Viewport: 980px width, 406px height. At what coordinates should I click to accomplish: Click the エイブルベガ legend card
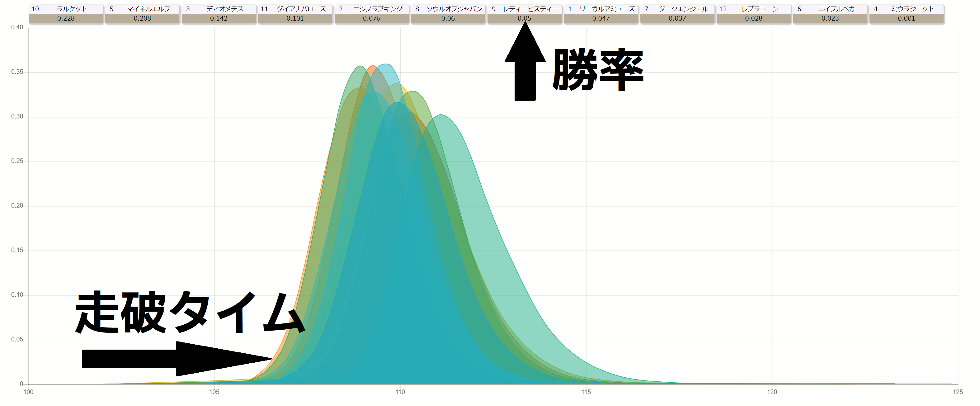tap(830, 14)
